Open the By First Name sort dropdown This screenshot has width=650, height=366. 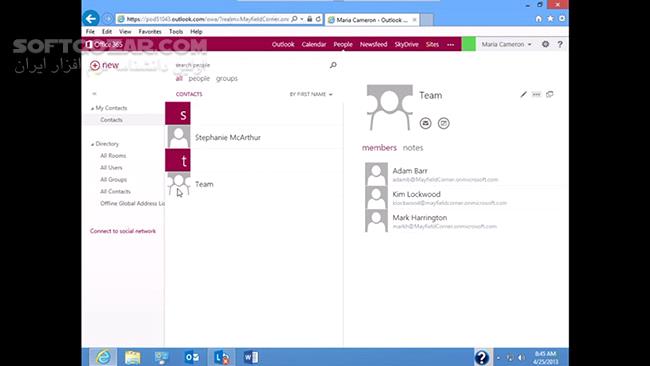tap(311, 95)
